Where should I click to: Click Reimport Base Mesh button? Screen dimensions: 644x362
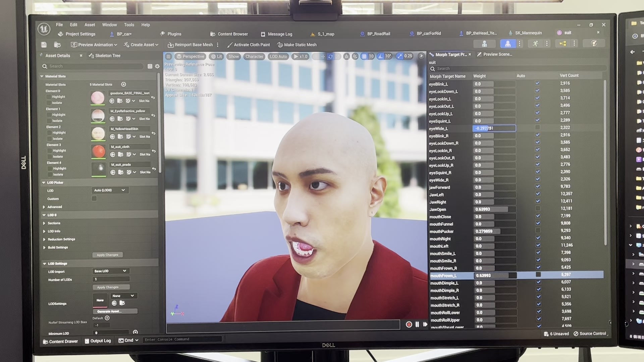(x=190, y=45)
